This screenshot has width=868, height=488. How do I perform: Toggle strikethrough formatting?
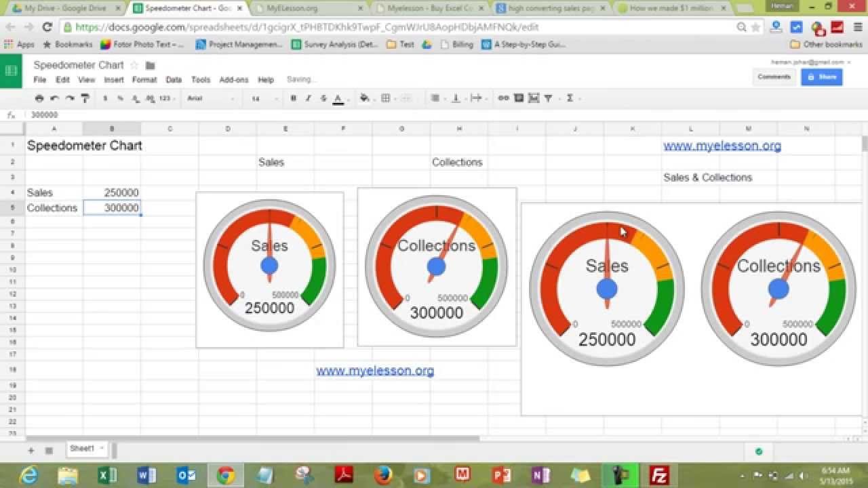(323, 98)
